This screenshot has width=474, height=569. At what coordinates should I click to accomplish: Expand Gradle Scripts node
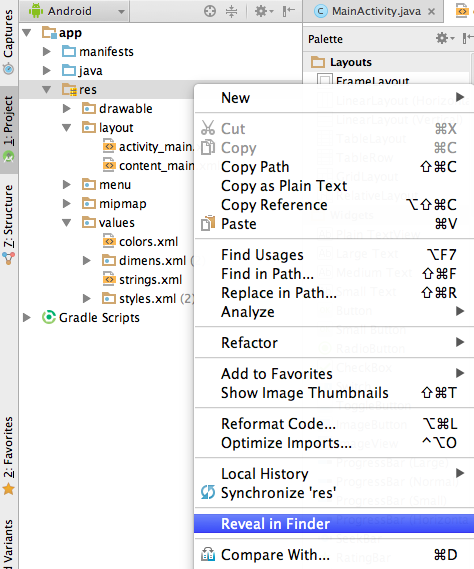click(x=26, y=318)
